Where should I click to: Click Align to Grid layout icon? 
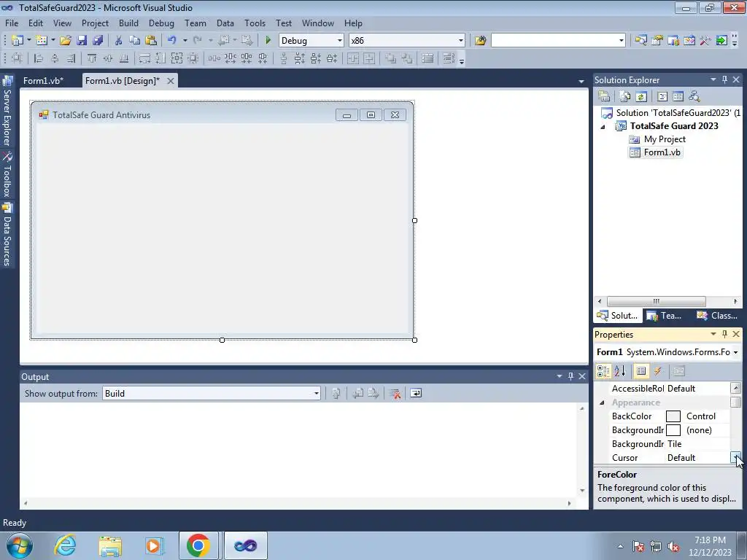point(17,58)
